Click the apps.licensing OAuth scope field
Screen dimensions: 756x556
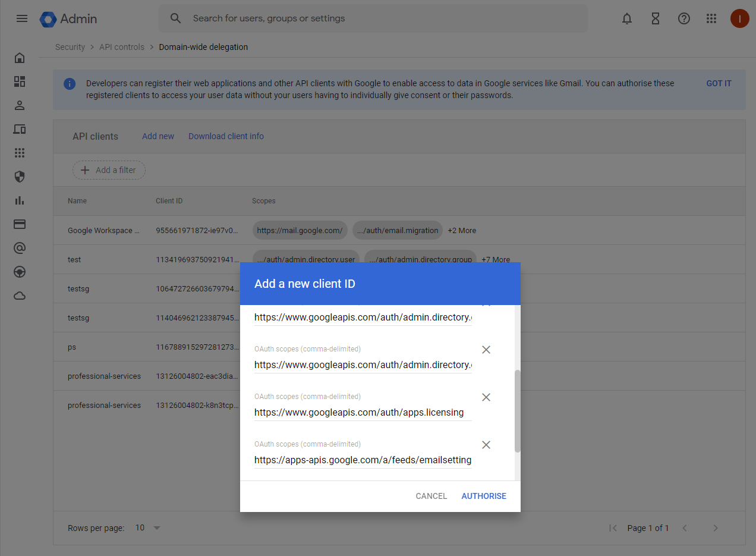(363, 412)
